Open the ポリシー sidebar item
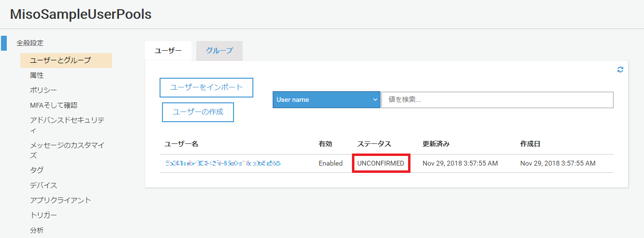This screenshot has width=644, height=238. click(44, 90)
